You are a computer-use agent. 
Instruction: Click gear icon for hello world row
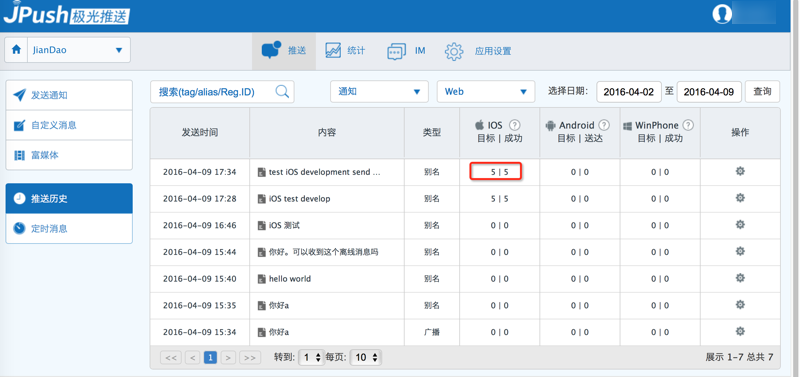[740, 278]
